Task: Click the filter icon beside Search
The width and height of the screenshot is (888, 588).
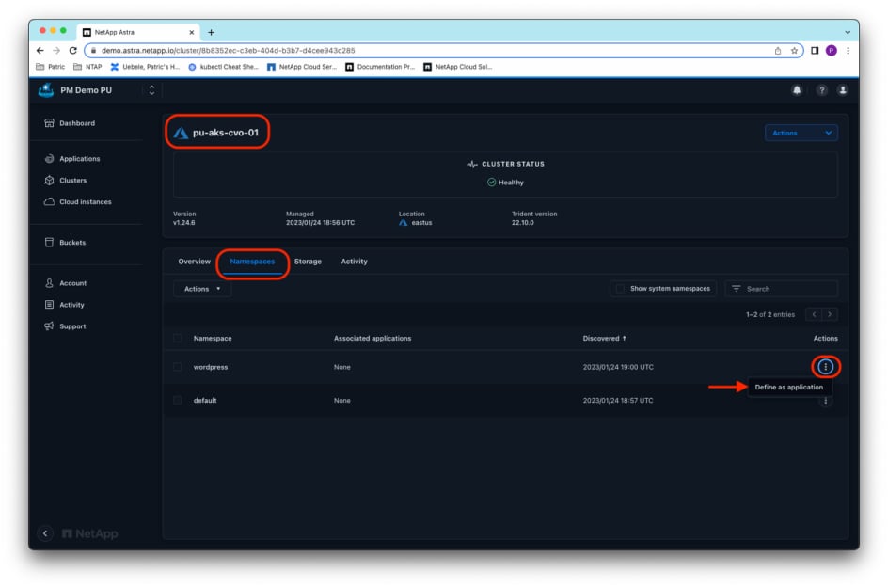Action: pos(736,289)
